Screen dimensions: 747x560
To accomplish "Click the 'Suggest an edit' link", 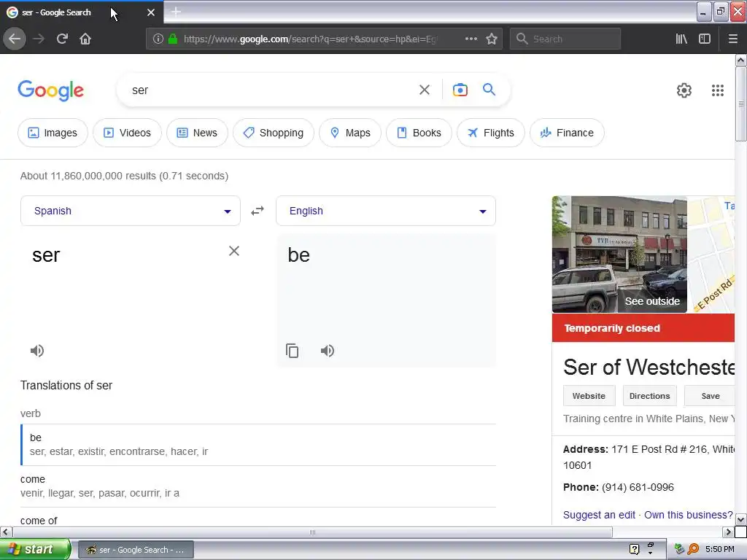I will tap(599, 515).
